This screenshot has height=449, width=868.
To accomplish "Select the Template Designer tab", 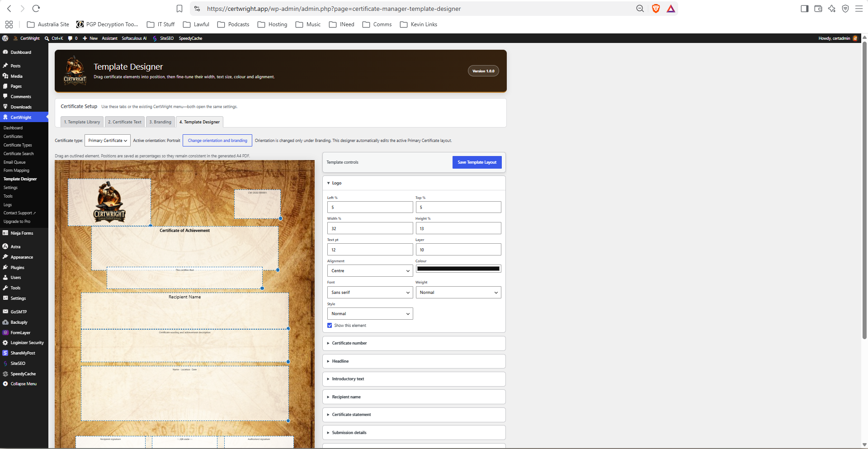I will [199, 122].
